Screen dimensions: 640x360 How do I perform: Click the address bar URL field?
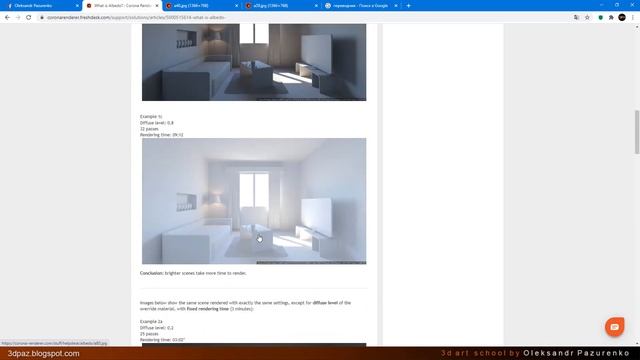point(302,18)
